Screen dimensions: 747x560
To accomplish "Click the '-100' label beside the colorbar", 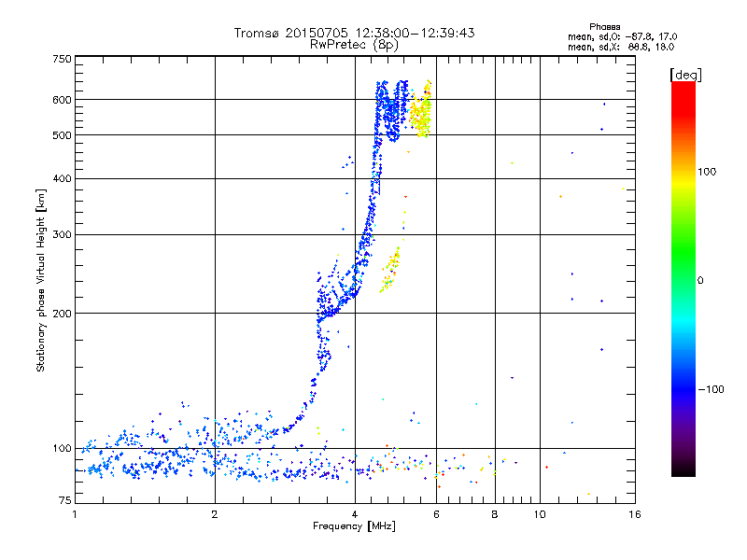I will tap(711, 389).
